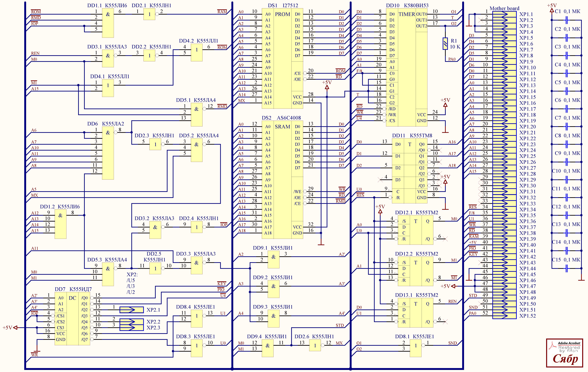The image size is (588, 372).
Task: Click the DD12.1 flip-flop block
Action: coord(416,230)
